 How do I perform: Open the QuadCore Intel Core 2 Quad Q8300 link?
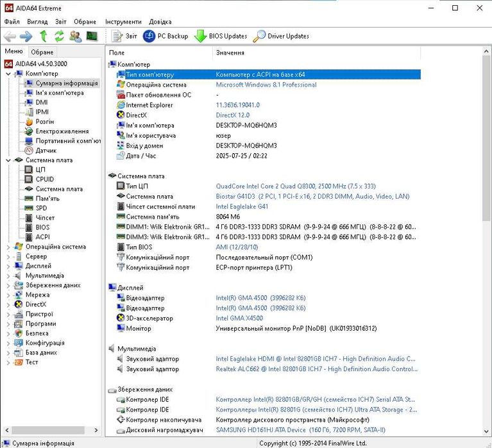tap(296, 187)
